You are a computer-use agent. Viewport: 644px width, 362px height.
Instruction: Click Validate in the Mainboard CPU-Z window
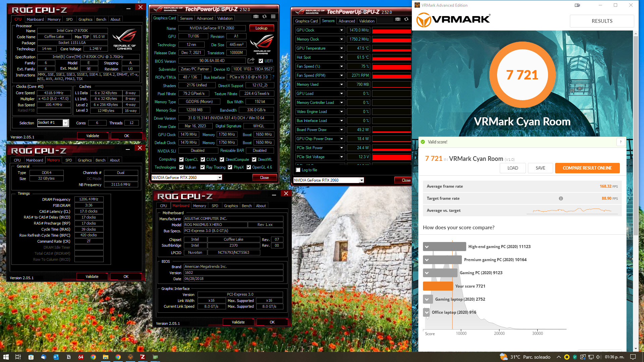(238, 322)
